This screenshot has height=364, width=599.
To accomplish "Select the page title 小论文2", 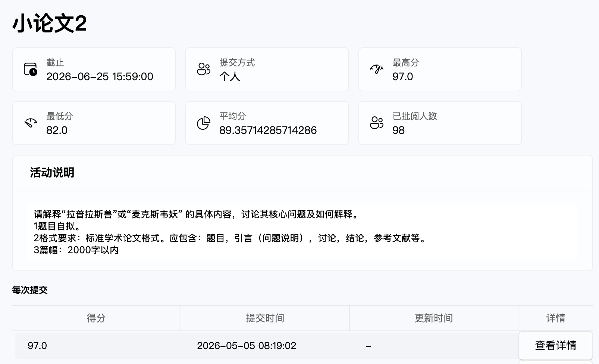I will point(50,23).
